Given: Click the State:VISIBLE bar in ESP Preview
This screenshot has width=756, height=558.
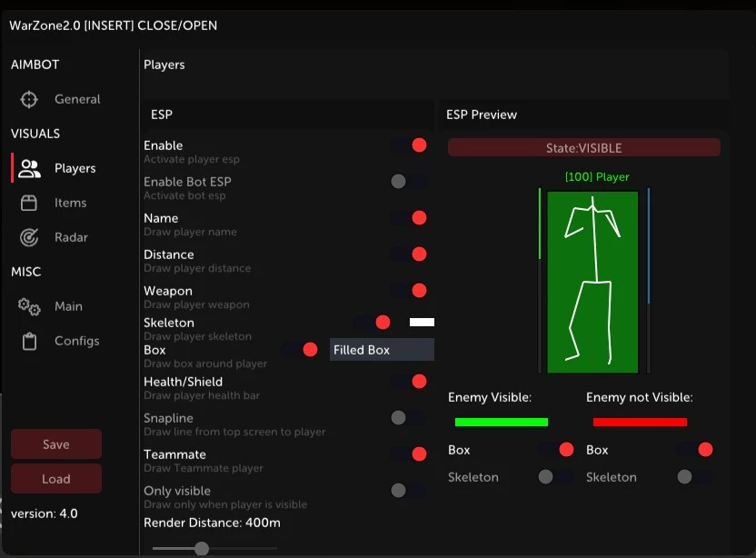Looking at the screenshot, I should tap(584, 147).
